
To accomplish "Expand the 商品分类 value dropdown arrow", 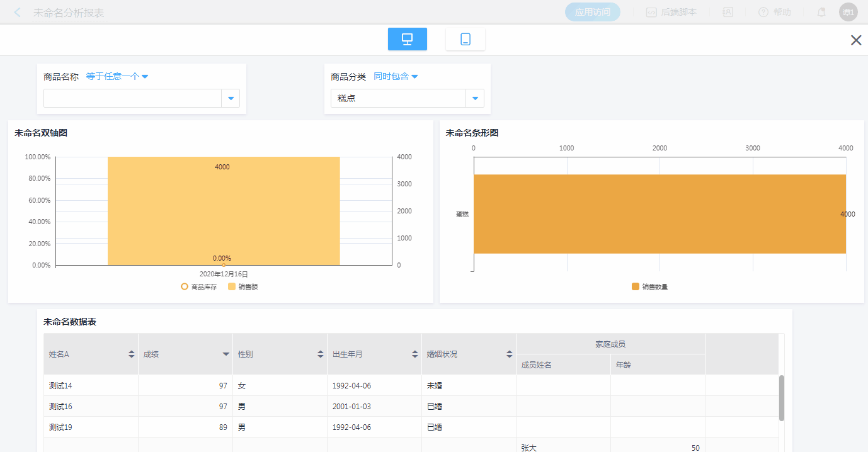I will 475,98.
